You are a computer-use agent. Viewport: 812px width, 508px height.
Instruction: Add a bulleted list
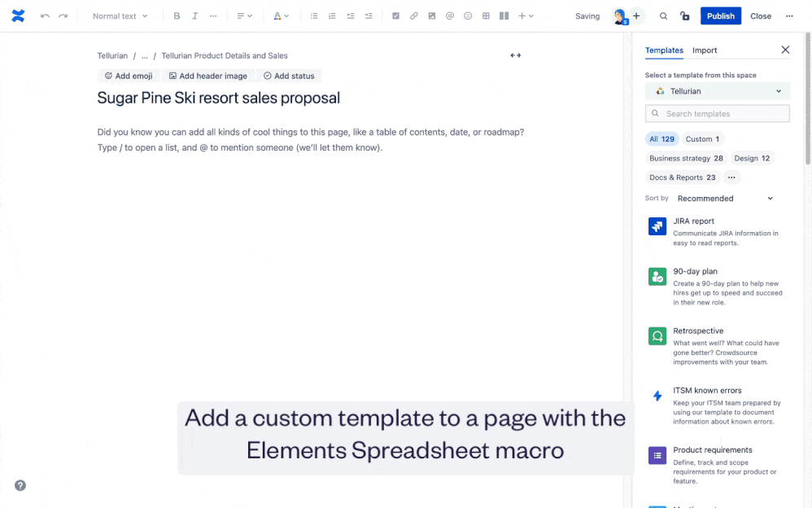(313, 15)
